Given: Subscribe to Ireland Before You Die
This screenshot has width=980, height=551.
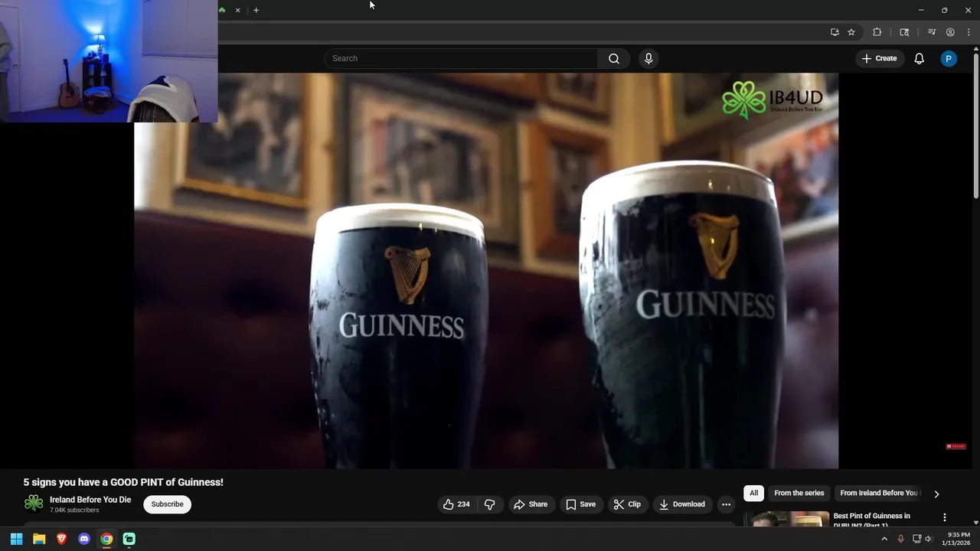Looking at the screenshot, I should point(167,504).
